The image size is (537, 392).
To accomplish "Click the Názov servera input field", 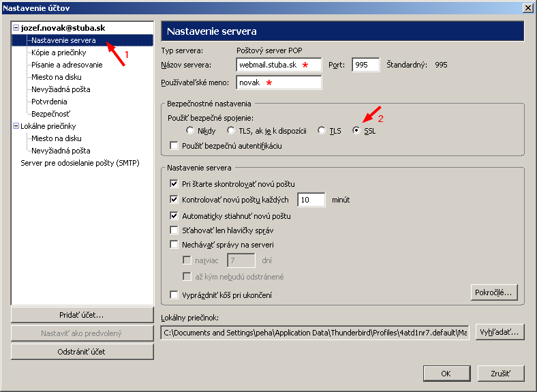I will coord(279,65).
